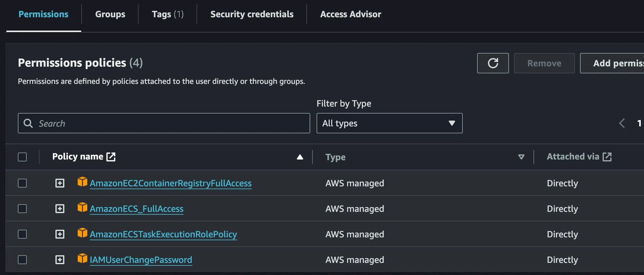
Task: Switch to the Groups tab
Action: pos(110,14)
